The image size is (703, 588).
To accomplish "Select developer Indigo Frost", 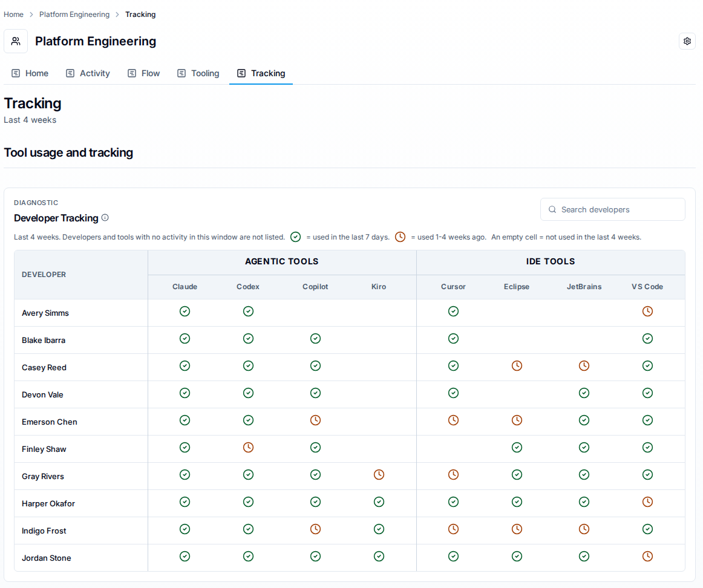I will 44,531.
